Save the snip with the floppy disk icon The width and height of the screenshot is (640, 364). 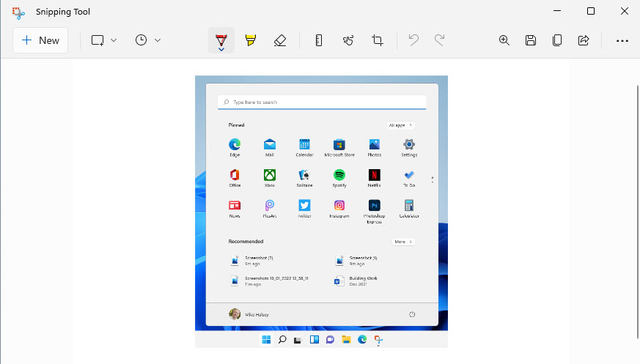coord(531,40)
